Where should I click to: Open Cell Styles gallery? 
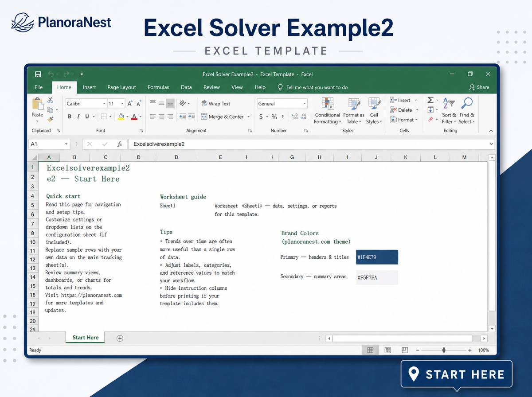pos(374,111)
